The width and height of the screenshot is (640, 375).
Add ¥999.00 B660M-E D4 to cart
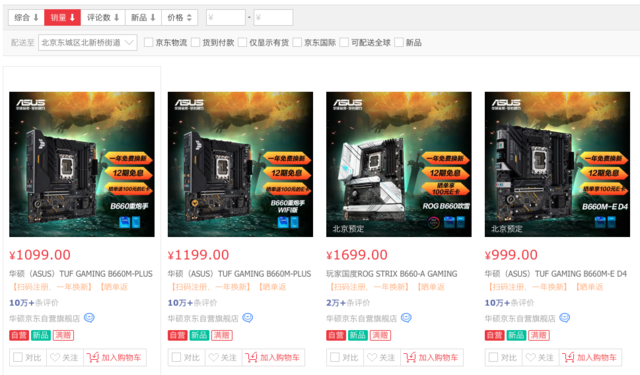590,357
